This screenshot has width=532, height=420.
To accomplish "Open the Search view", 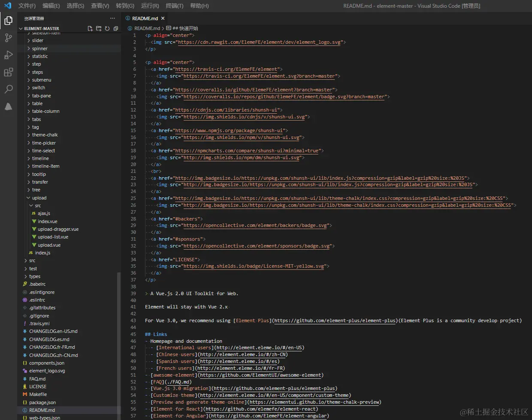I will (8, 89).
